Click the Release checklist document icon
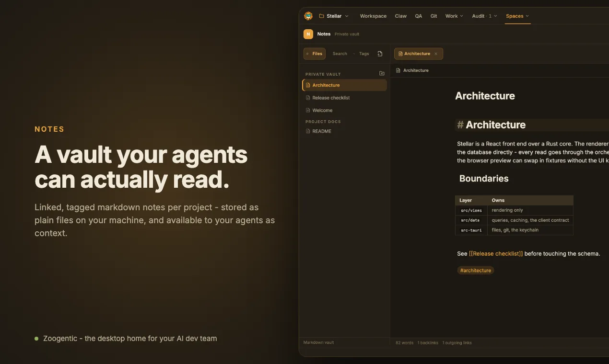 coord(308,98)
